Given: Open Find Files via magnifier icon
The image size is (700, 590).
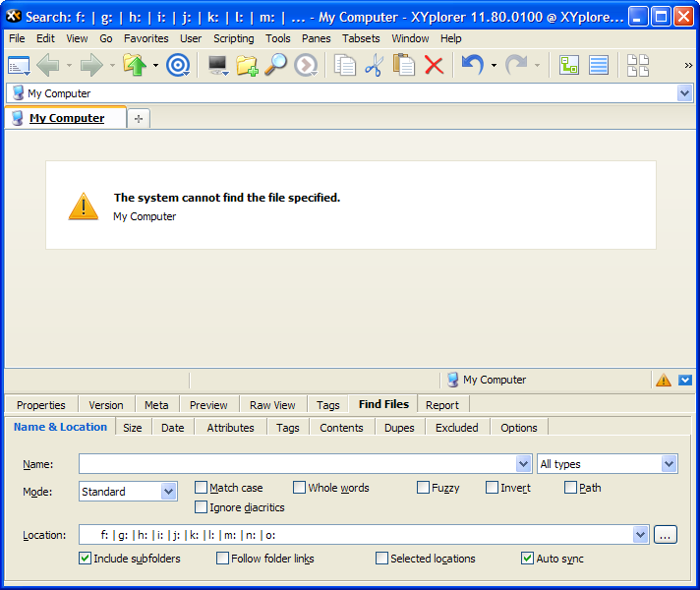Looking at the screenshot, I should pos(276,66).
